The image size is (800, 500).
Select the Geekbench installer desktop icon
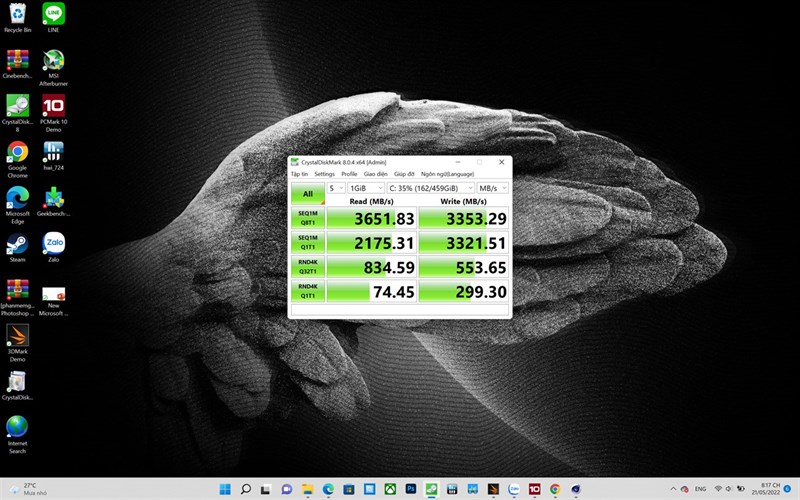coord(54,201)
